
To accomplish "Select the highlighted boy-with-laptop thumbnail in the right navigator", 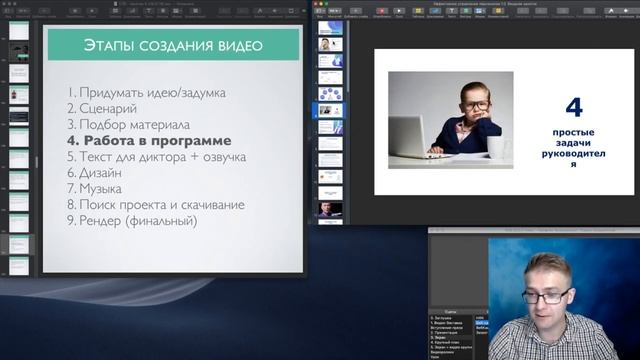I will pos(330,111).
